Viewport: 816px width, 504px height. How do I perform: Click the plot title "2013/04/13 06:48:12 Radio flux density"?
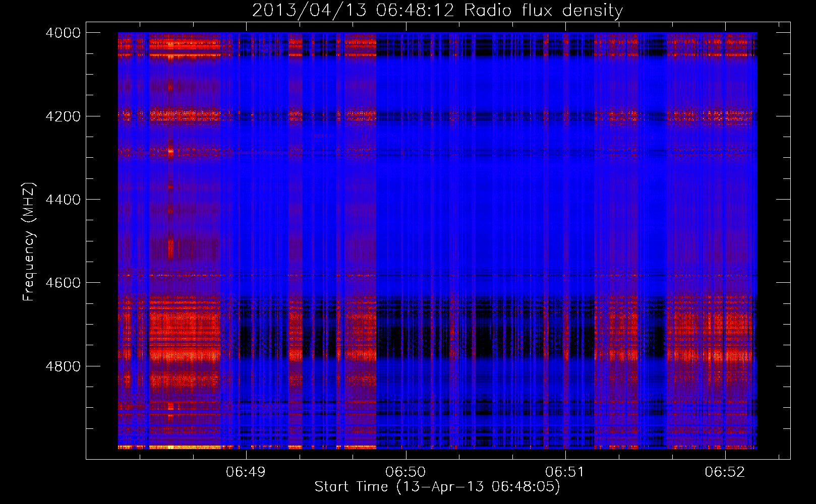[x=438, y=11]
